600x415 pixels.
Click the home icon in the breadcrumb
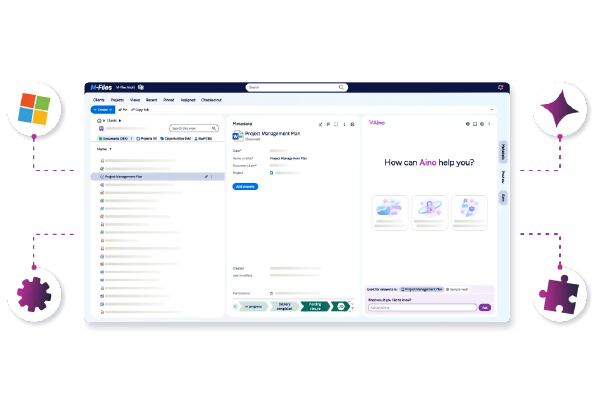99,120
